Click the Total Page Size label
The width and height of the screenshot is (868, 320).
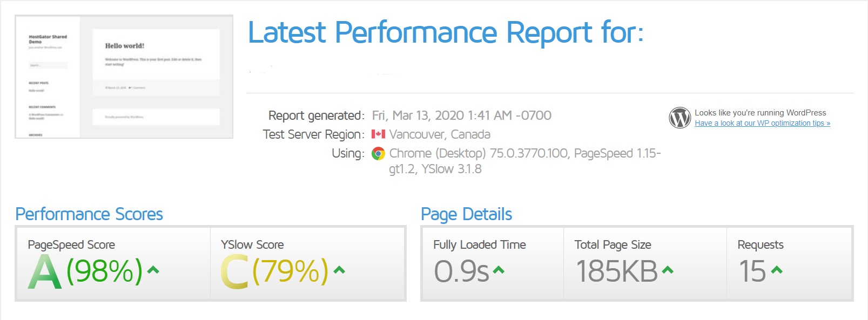(x=613, y=244)
